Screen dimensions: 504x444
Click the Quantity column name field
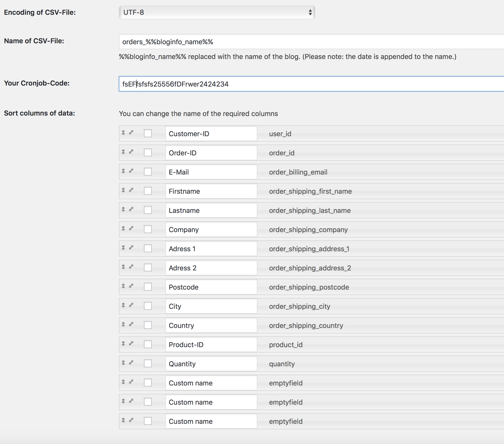211,364
